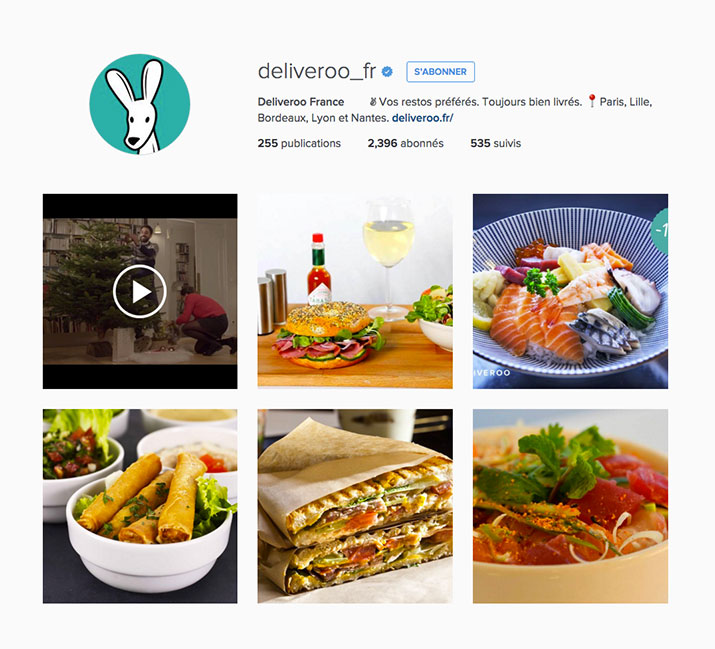This screenshot has width=715, height=649.
Task: Open the grilled panini sandwich photo
Action: pyautogui.click(x=355, y=506)
